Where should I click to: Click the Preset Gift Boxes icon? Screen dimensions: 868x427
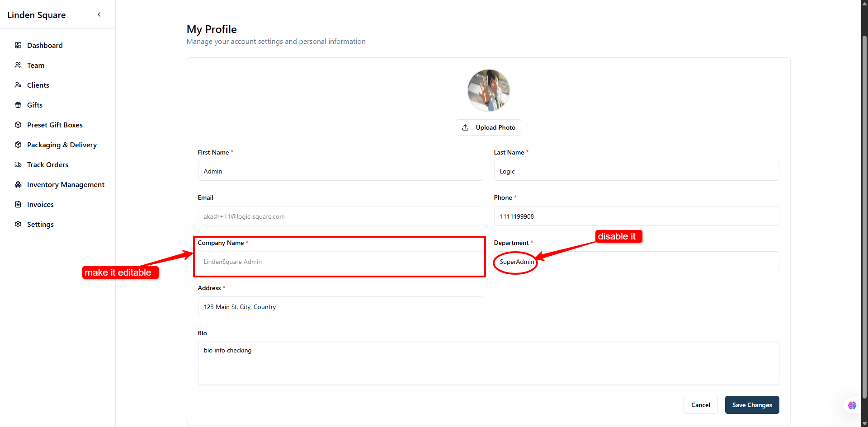coord(18,125)
